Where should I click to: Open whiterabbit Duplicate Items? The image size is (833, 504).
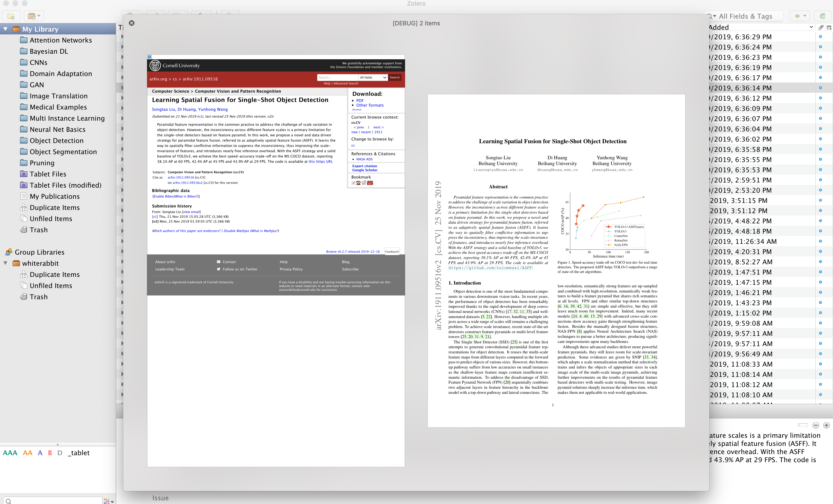click(55, 275)
